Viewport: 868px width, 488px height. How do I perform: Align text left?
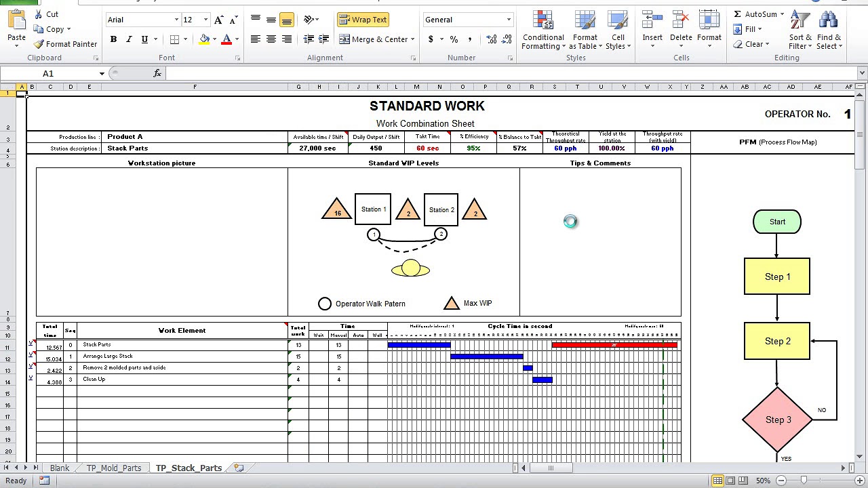(x=255, y=39)
